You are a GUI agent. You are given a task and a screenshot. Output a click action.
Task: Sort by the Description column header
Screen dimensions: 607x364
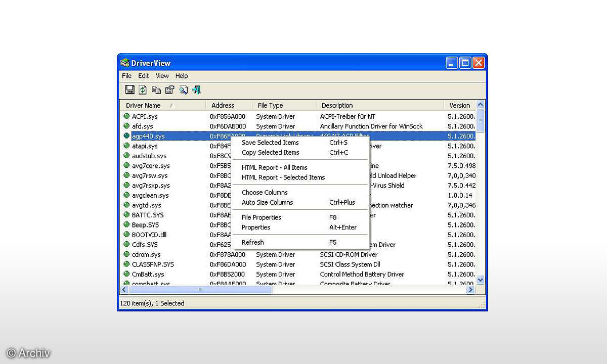click(380, 105)
